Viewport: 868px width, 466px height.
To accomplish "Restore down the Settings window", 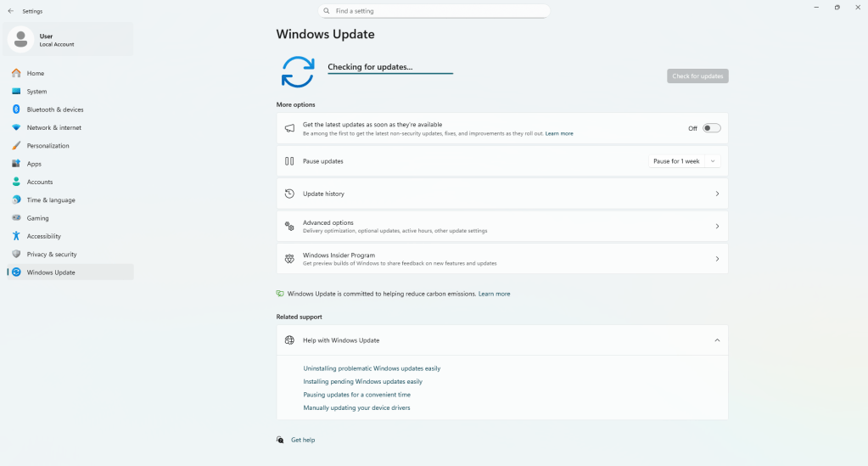I will click(x=837, y=7).
